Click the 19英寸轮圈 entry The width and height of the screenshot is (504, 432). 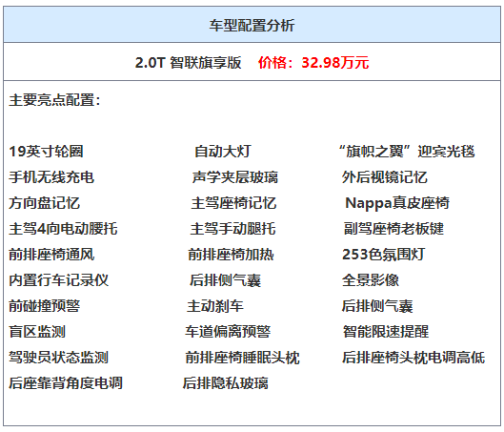tap(47, 152)
